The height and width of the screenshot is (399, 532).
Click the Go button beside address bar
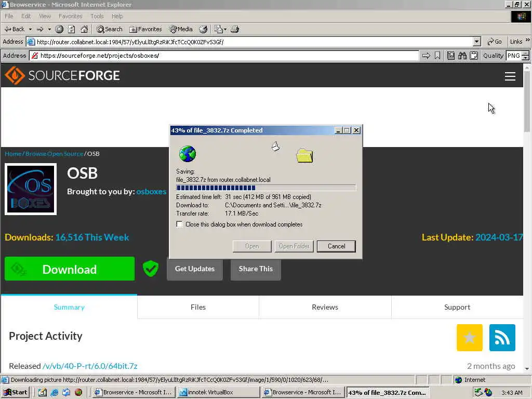tap(495, 42)
